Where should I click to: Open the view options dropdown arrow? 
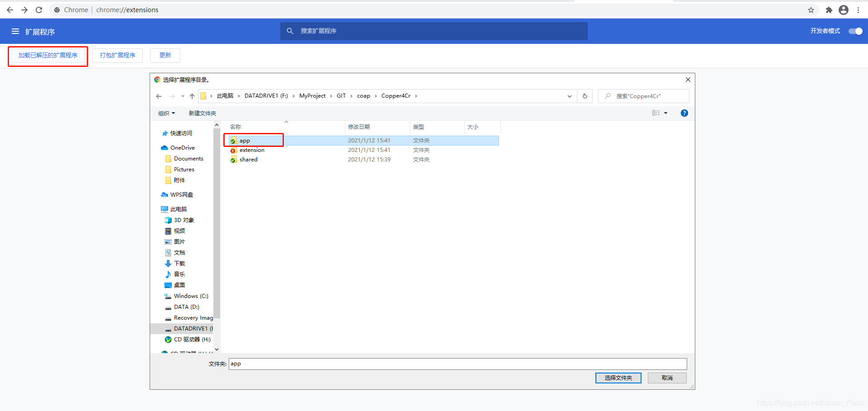point(665,113)
